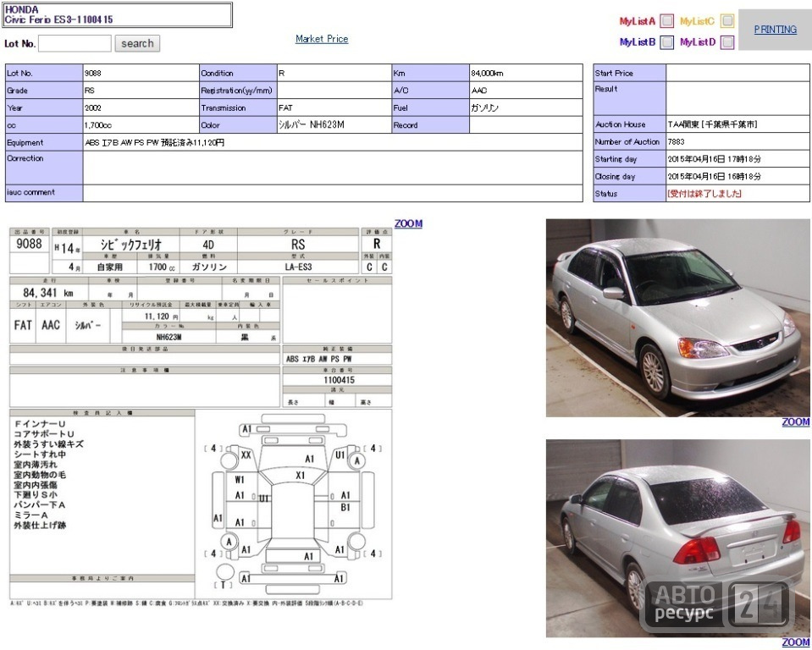Click the Transmission value FAT
The width and height of the screenshot is (812, 650).
click(285, 108)
